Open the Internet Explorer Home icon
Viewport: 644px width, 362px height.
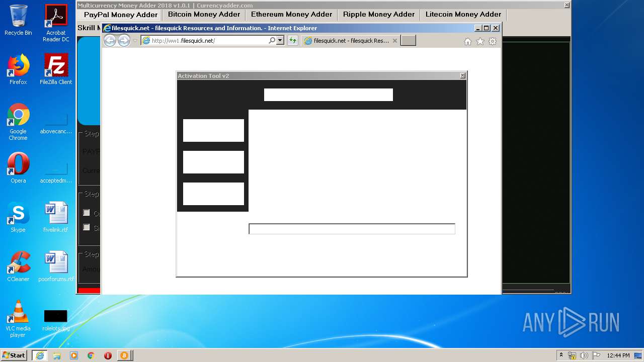point(468,41)
